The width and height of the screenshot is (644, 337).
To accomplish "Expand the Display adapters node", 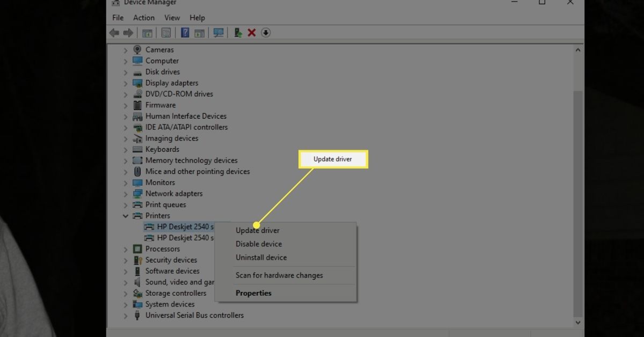I will click(x=126, y=83).
